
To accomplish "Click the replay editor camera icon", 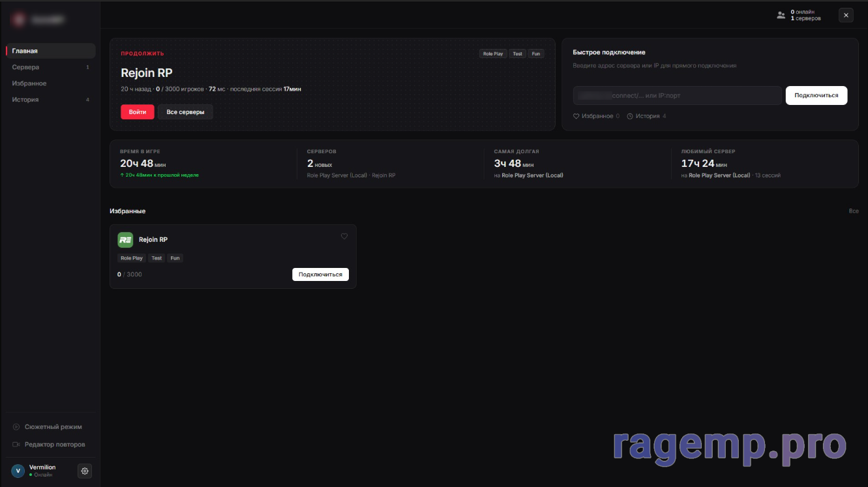I will click(16, 445).
